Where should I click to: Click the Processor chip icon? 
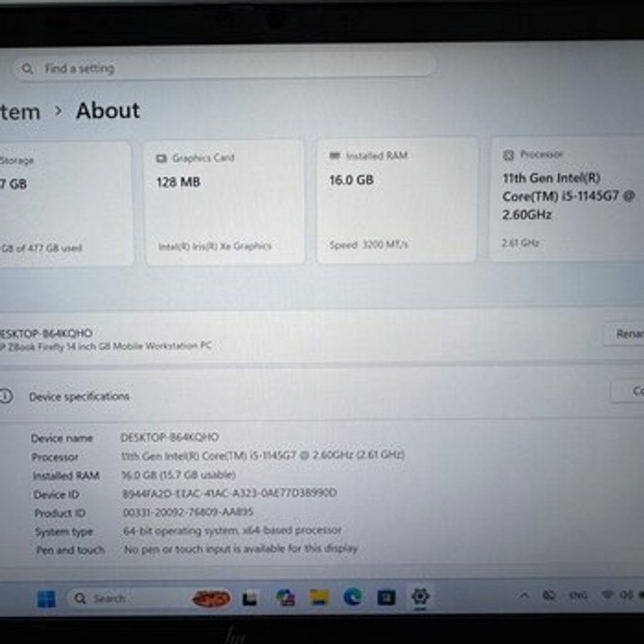pos(509,155)
